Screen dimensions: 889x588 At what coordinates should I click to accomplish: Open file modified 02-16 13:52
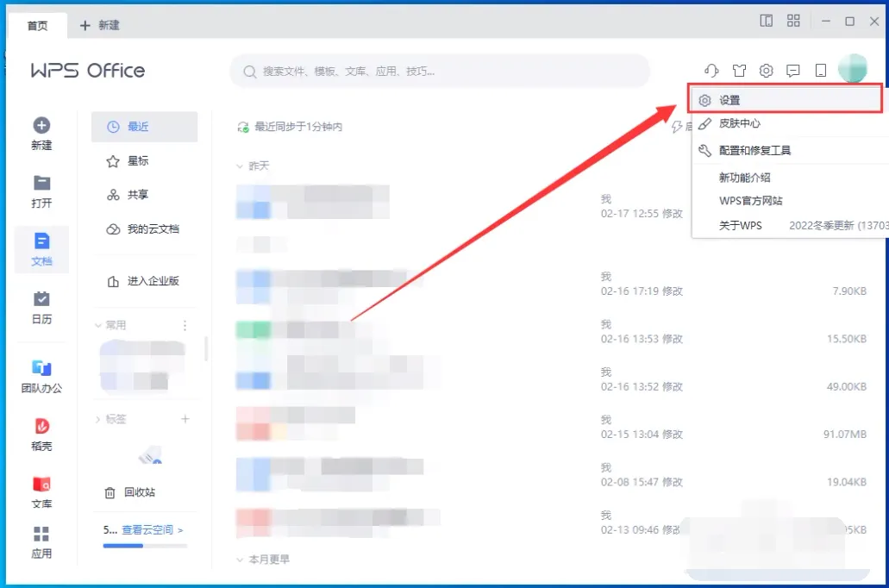(551, 379)
